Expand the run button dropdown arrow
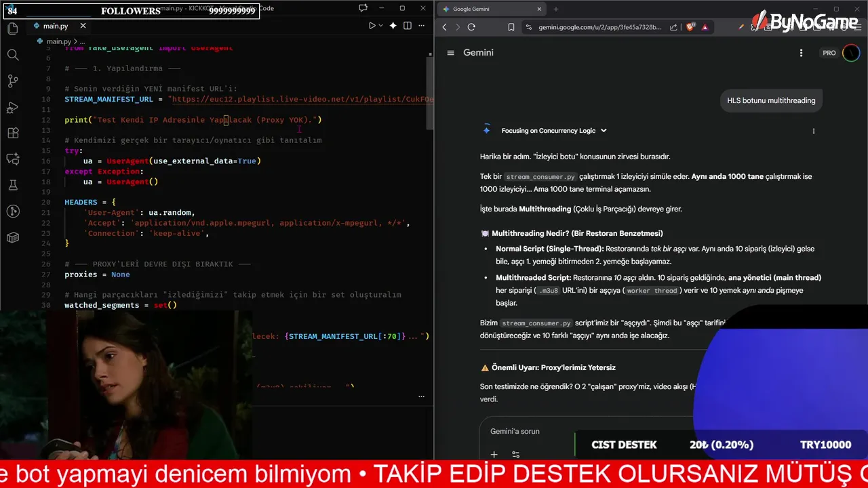The height and width of the screenshot is (488, 868). [x=380, y=26]
